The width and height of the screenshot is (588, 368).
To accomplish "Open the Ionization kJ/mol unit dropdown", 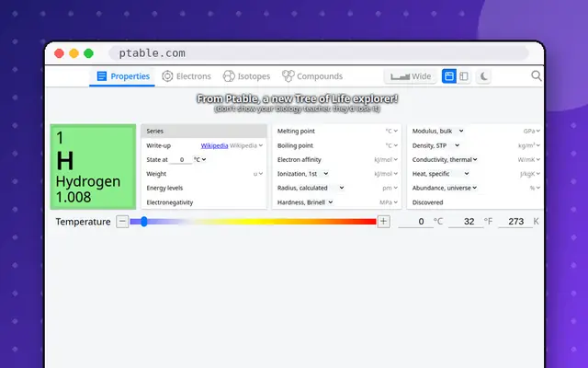I will pyautogui.click(x=386, y=174).
